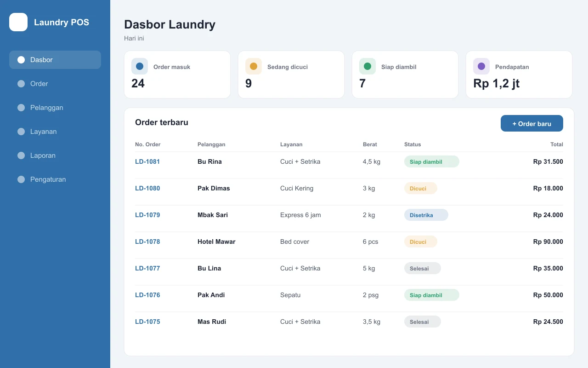Go to Pengaturan in the sidebar
This screenshot has height=368, width=588.
55,179
